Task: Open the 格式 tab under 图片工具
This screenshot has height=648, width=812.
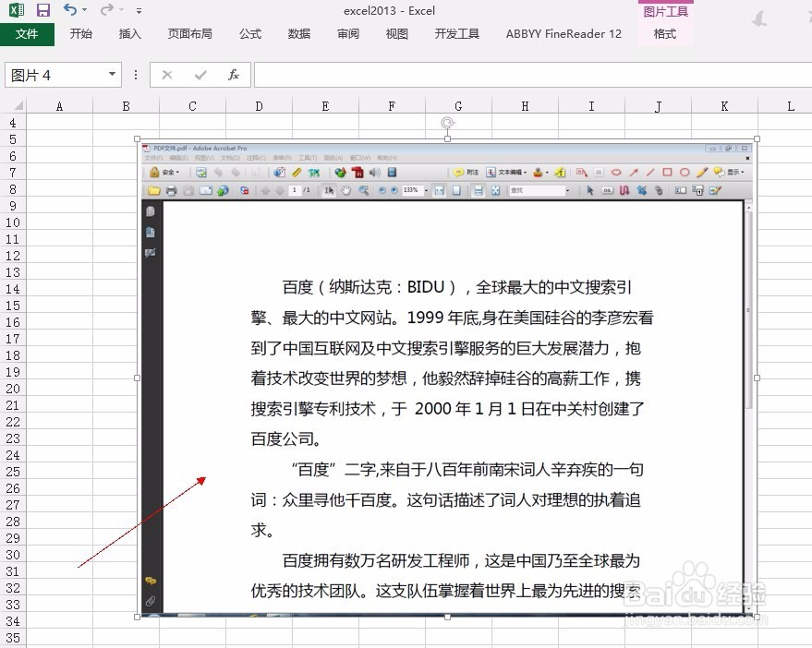Action: click(x=665, y=34)
